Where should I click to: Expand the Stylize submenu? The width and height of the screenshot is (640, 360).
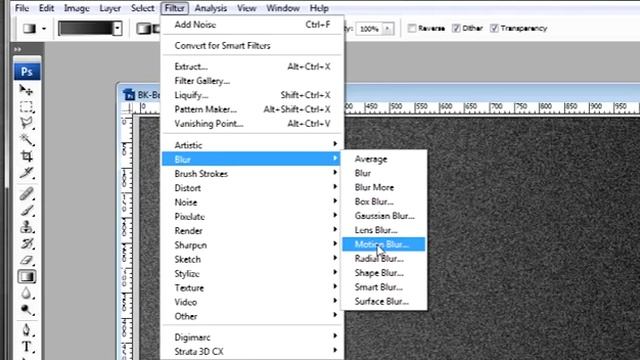252,273
